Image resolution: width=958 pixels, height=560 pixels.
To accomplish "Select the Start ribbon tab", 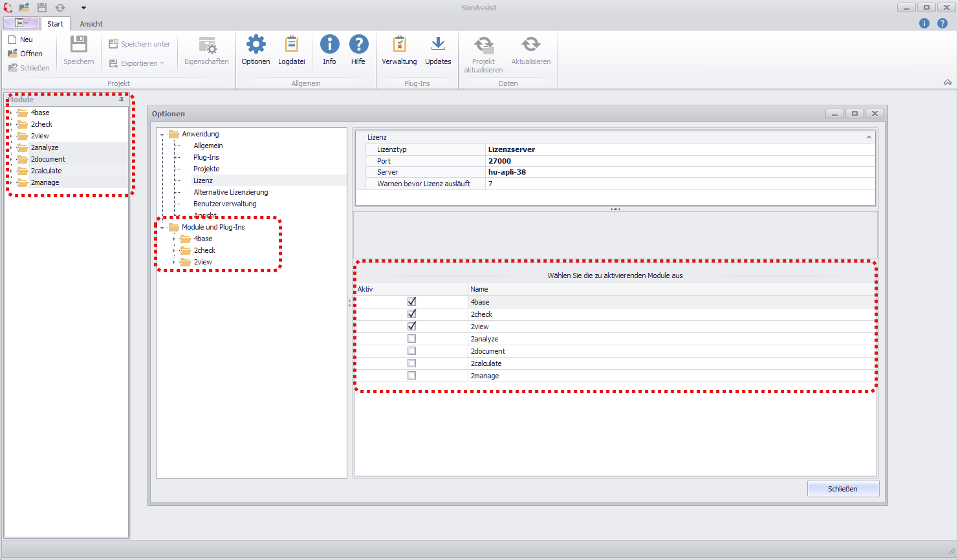I will click(x=56, y=23).
